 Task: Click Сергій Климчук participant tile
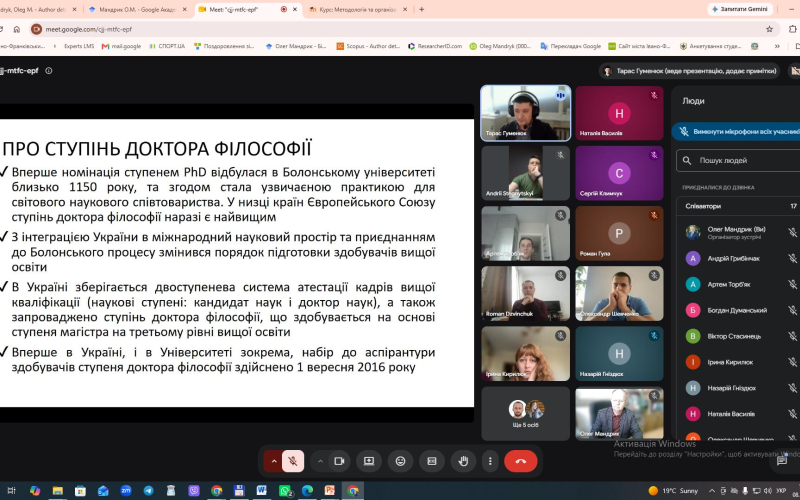click(619, 173)
